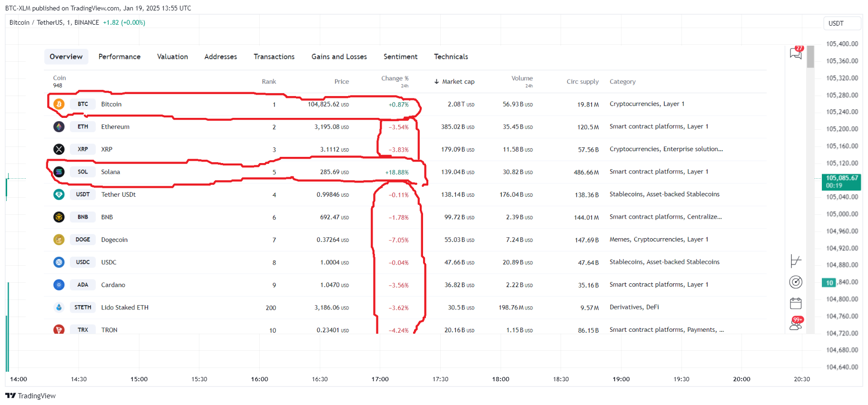Click the current price label 105,085.67

pyautogui.click(x=841, y=182)
